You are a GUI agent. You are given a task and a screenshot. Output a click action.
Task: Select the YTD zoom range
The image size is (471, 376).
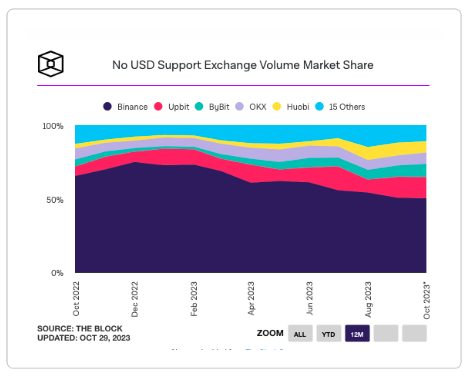click(329, 334)
